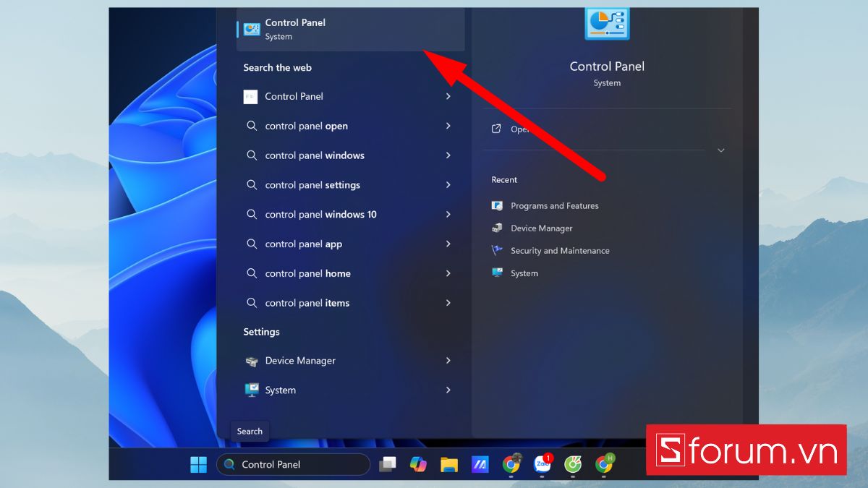Open Security and Maintenance from Recent
This screenshot has height=488, width=868.
550,251
